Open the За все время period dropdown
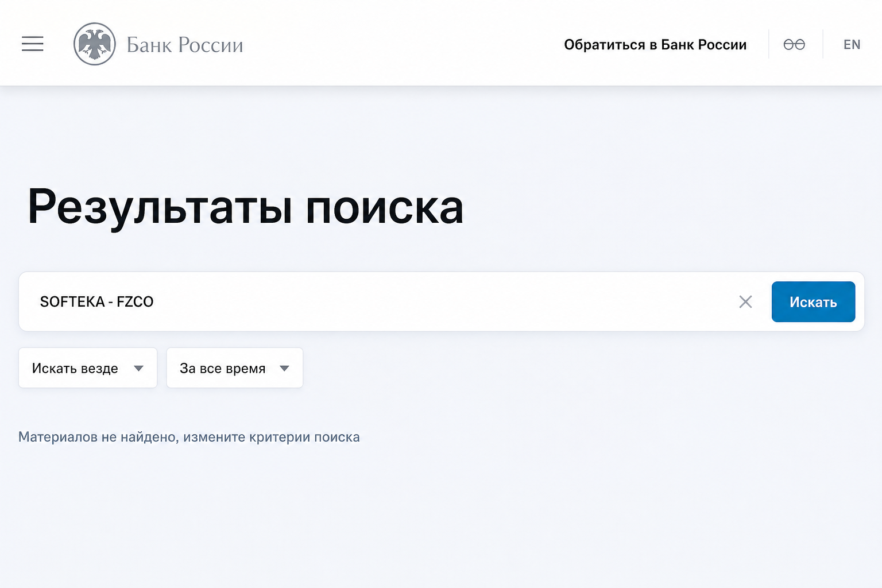 (235, 368)
